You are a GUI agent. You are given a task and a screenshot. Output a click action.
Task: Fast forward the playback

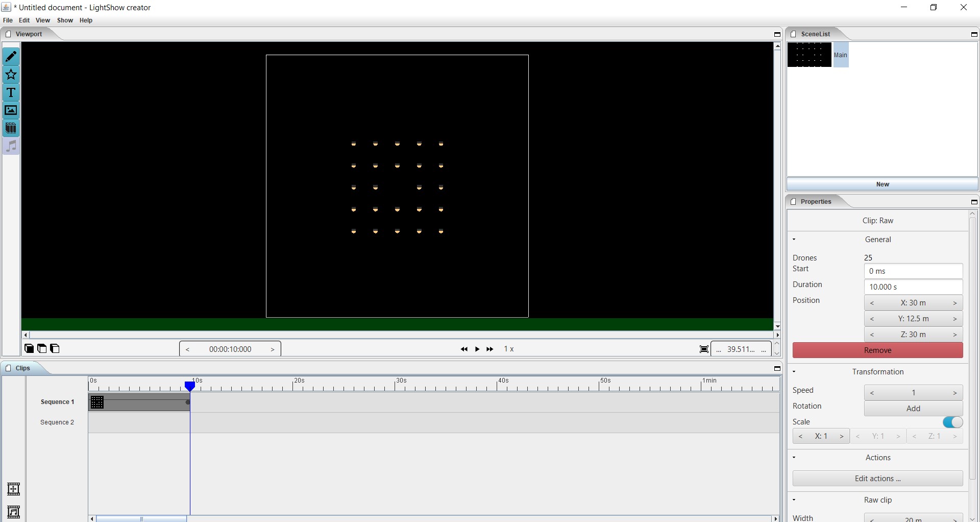click(490, 349)
